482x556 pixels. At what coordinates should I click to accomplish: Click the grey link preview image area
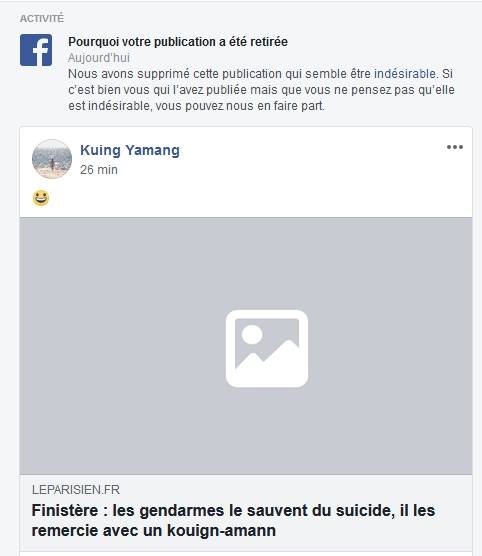(x=246, y=346)
